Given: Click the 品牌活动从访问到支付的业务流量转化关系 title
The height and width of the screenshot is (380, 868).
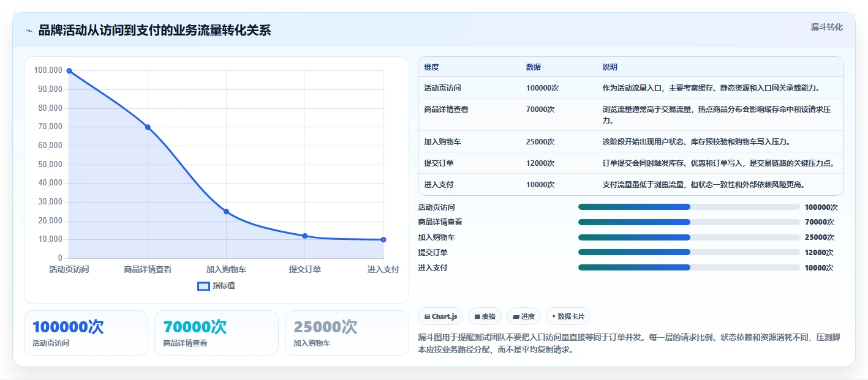Looking at the screenshot, I should (x=154, y=31).
